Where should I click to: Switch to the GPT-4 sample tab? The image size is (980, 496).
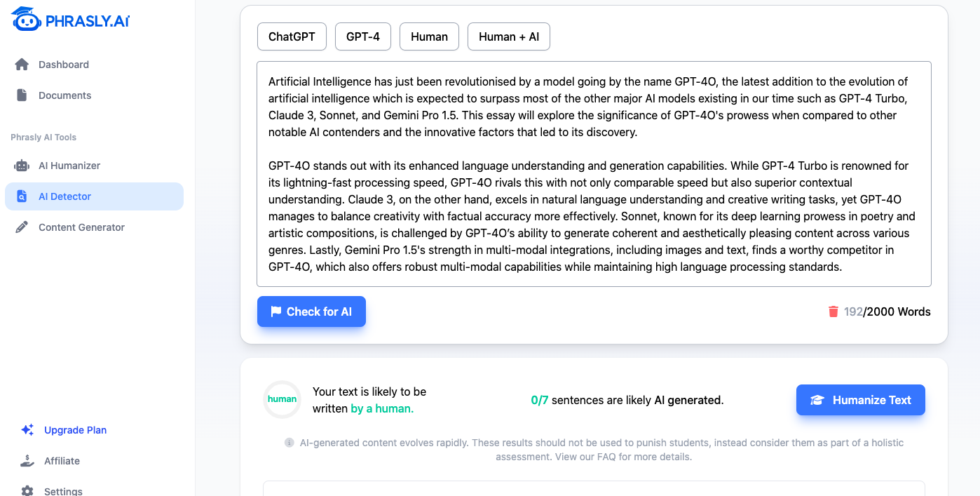(x=362, y=36)
